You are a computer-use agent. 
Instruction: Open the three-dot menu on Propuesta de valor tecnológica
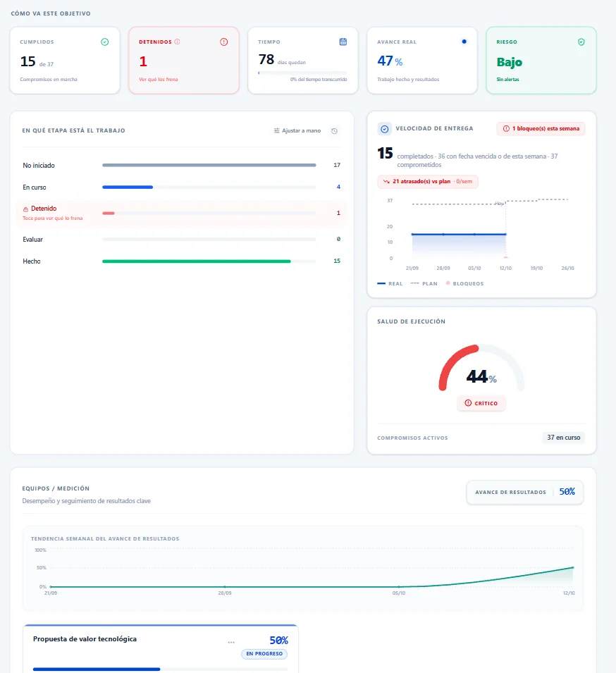pos(231,642)
